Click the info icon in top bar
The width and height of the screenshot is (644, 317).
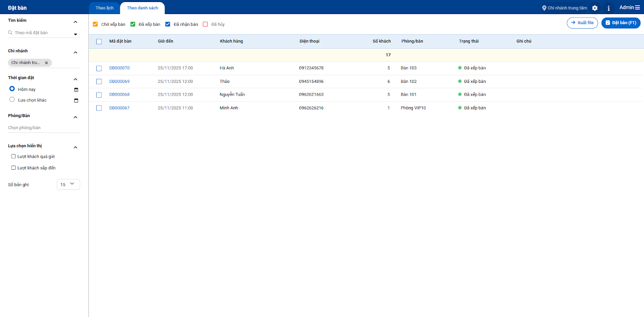[609, 8]
